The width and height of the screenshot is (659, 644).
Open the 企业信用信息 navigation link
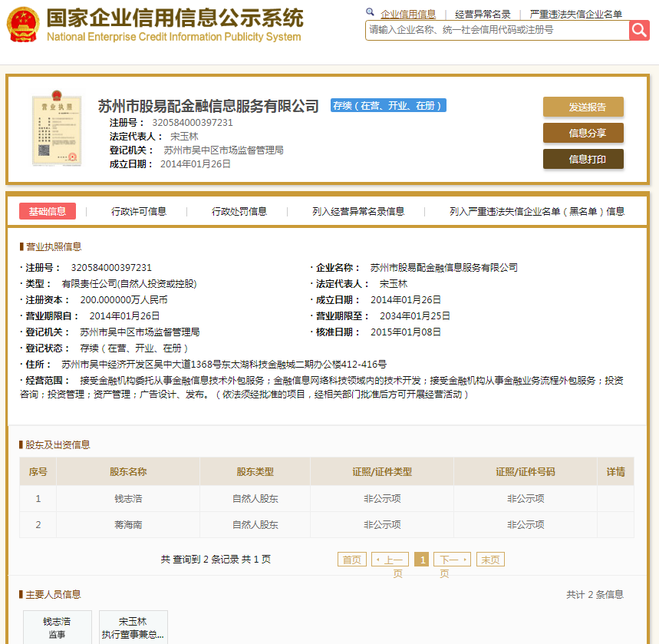coord(409,12)
